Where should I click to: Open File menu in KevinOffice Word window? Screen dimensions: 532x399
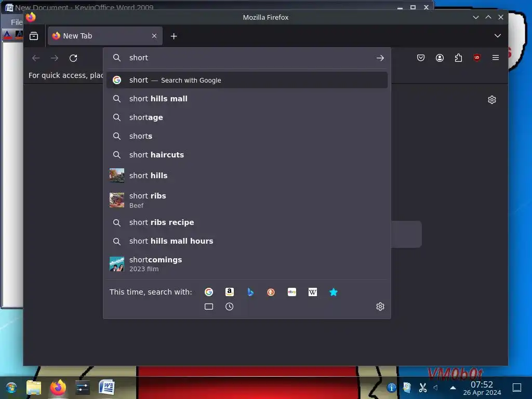tap(16, 22)
